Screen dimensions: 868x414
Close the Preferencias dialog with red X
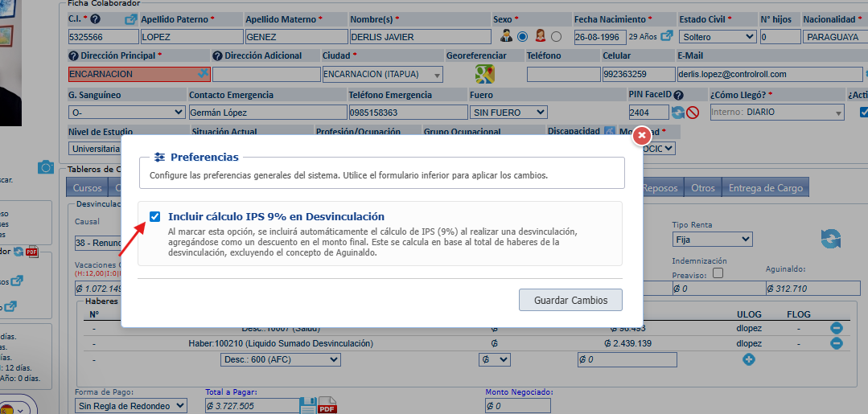point(641,136)
